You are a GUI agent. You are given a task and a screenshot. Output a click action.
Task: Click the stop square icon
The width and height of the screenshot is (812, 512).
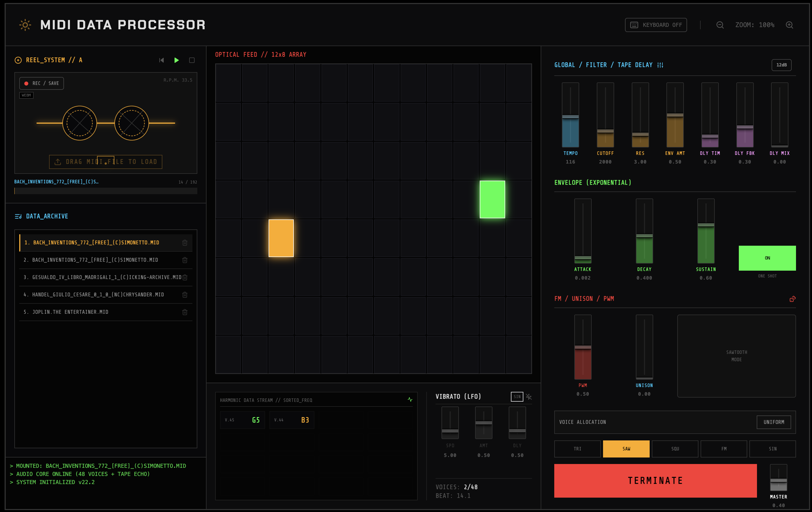pos(192,60)
